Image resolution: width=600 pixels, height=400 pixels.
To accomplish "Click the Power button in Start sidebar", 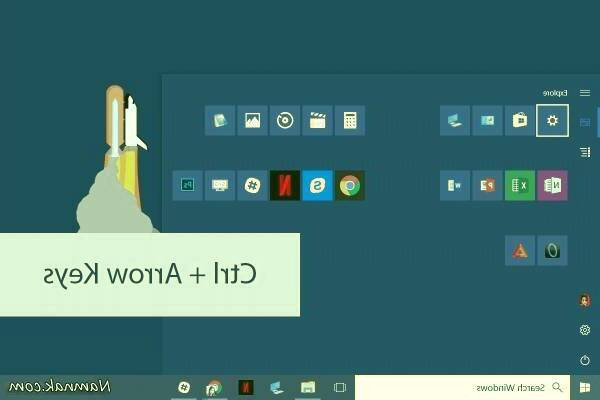I will coord(585,360).
